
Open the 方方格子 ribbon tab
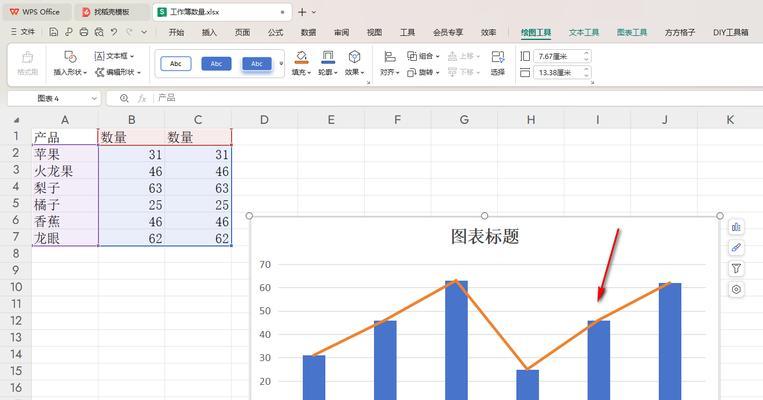680,32
